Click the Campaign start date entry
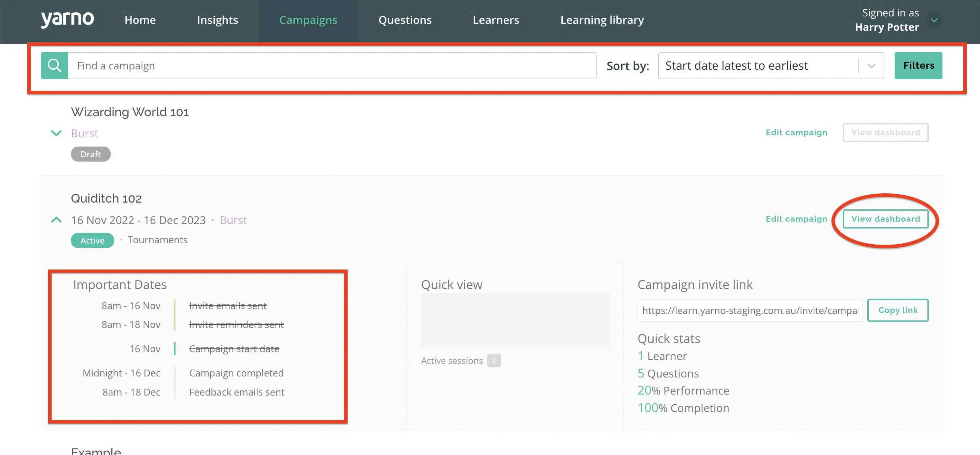This screenshot has height=455, width=980. pos(234,348)
